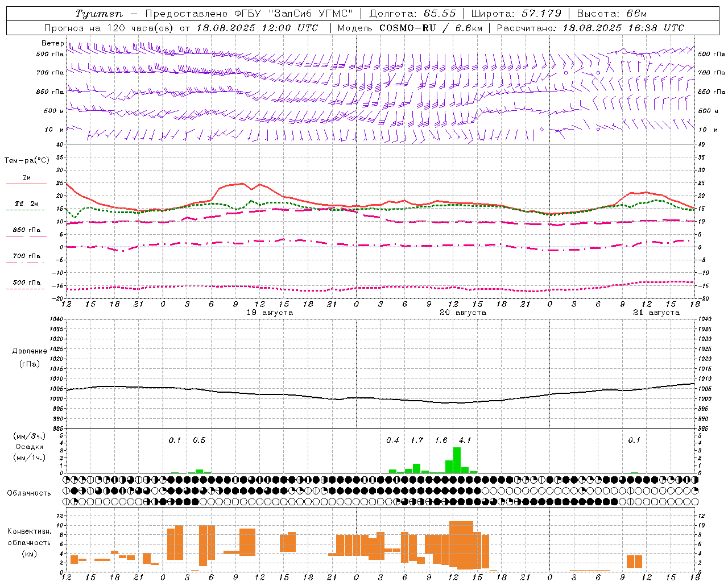Click the '21 августа' date label

pyautogui.click(x=656, y=313)
